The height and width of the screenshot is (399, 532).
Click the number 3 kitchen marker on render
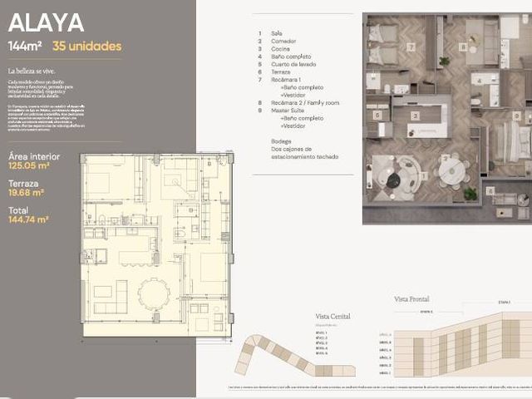(x=416, y=116)
